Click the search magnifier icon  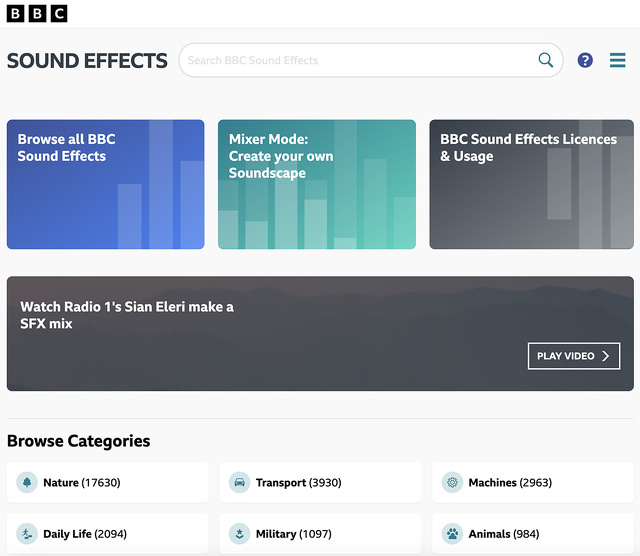pyautogui.click(x=546, y=60)
